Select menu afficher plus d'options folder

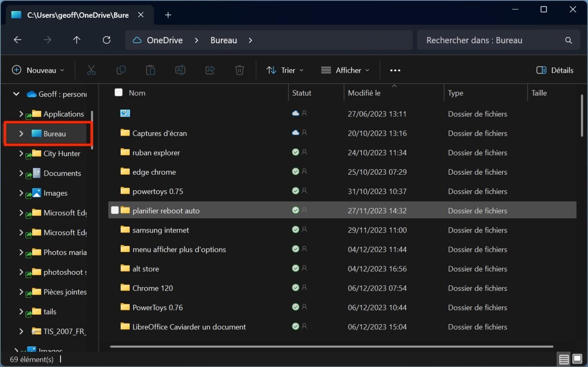342,249
